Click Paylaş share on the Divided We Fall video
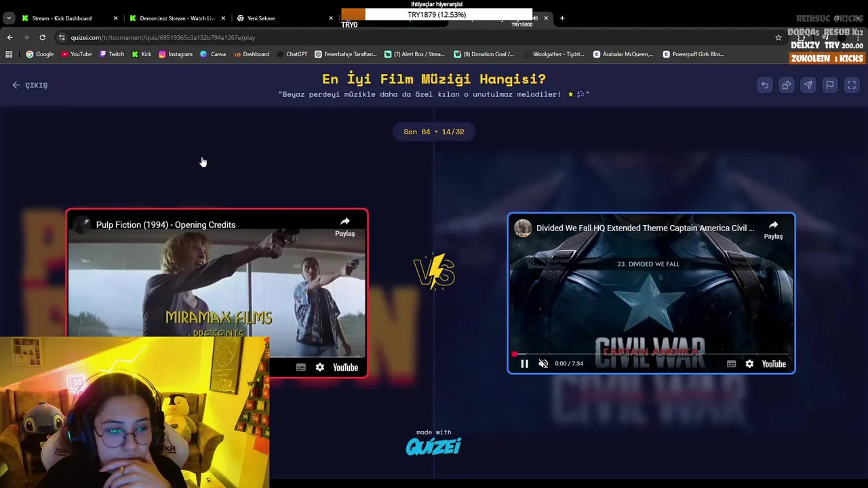The image size is (868, 488). [773, 230]
